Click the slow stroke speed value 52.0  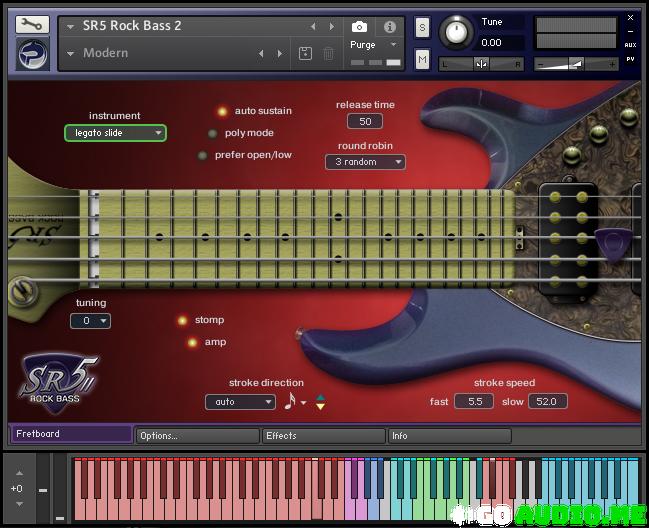[547, 401]
